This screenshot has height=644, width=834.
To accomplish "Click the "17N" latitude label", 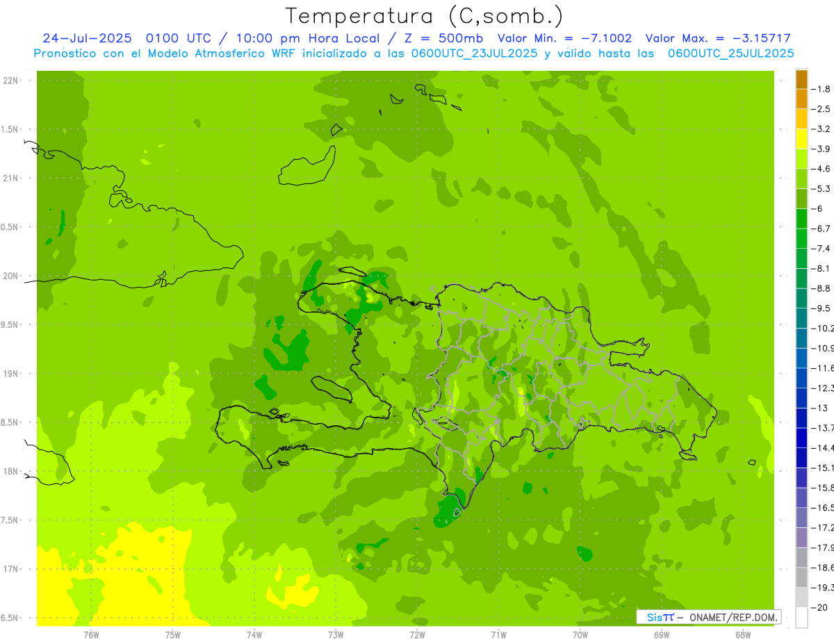I will (10, 569).
